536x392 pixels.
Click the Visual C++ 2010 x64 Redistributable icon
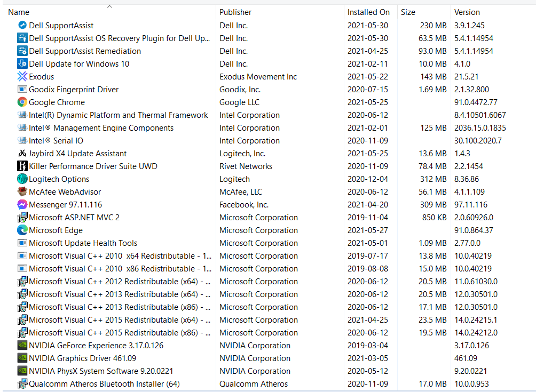(x=22, y=256)
